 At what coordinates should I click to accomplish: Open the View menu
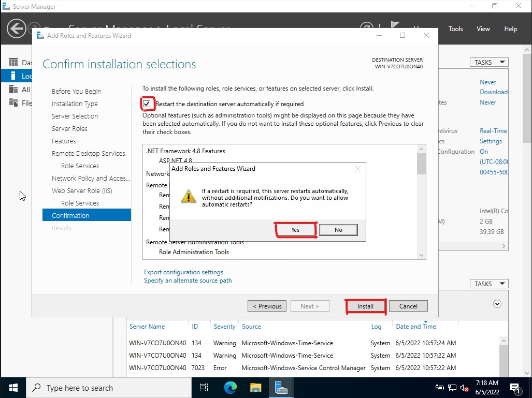[x=483, y=29]
